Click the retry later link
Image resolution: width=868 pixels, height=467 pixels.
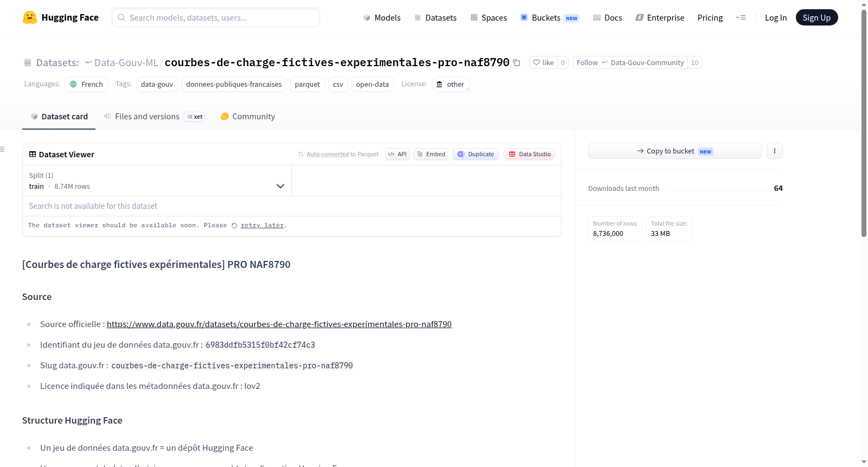(x=263, y=226)
